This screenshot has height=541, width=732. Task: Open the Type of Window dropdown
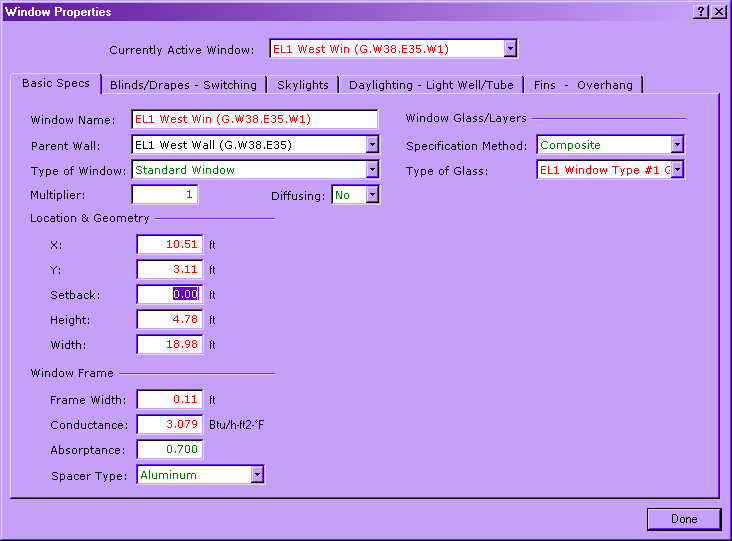[372, 170]
